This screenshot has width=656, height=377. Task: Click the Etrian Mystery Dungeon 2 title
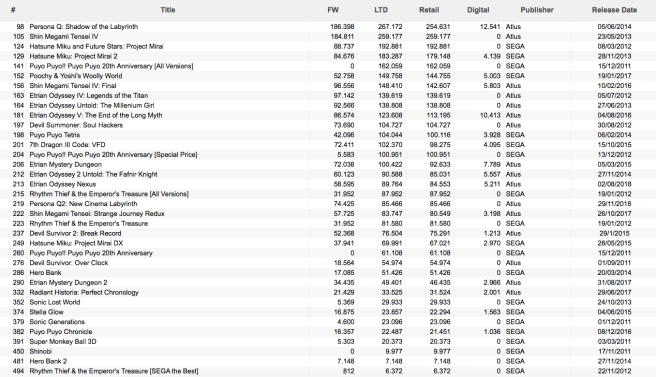click(68, 282)
